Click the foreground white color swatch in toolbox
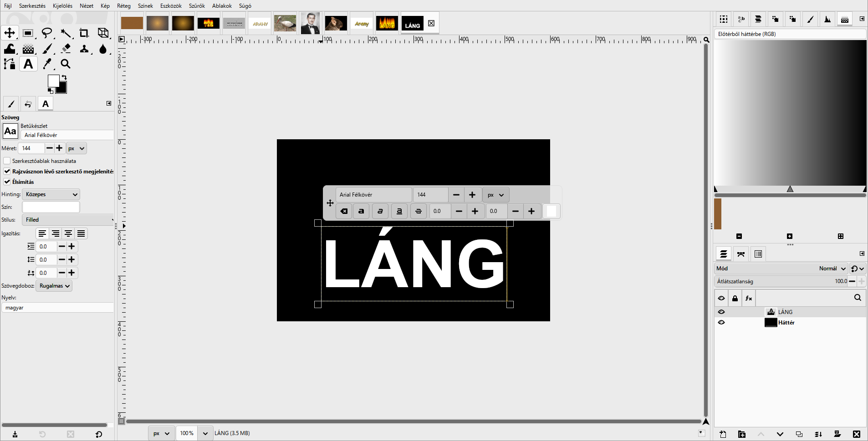868x441 pixels. [53, 81]
